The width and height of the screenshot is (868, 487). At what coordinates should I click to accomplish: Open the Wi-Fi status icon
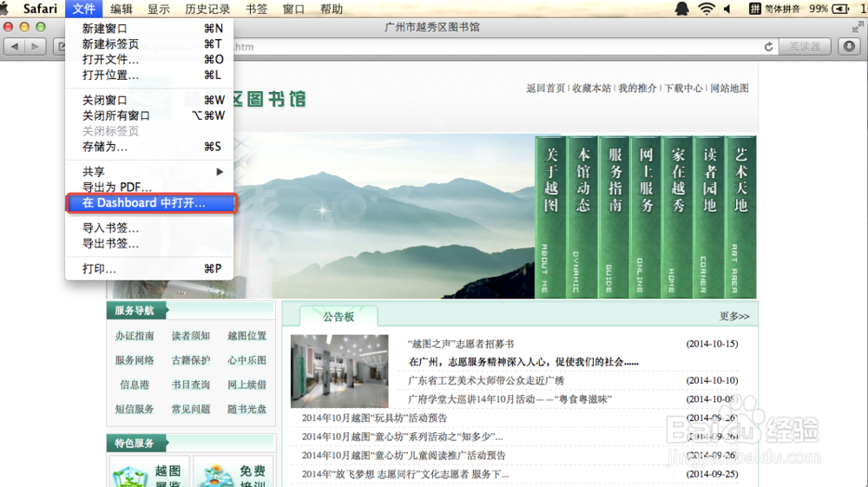click(x=707, y=9)
